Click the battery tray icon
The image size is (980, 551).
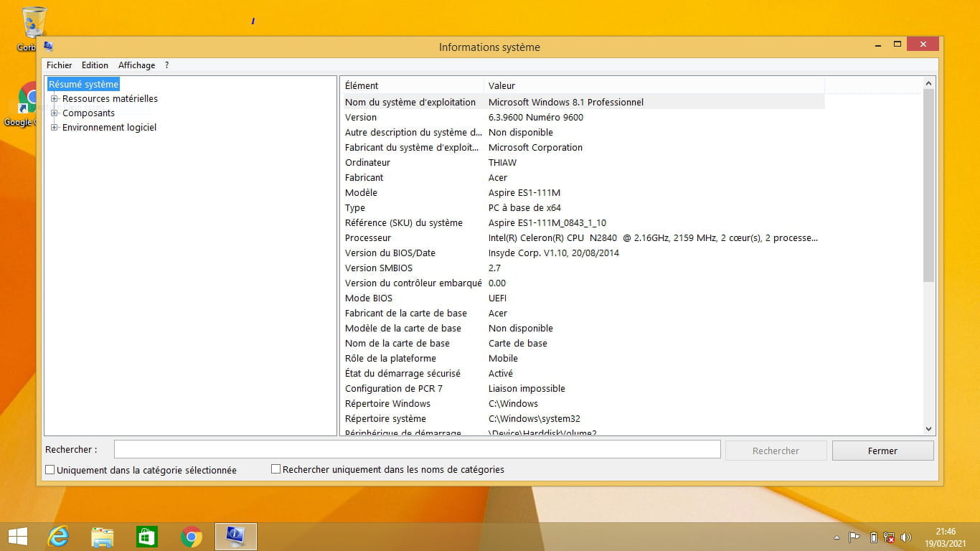(873, 537)
